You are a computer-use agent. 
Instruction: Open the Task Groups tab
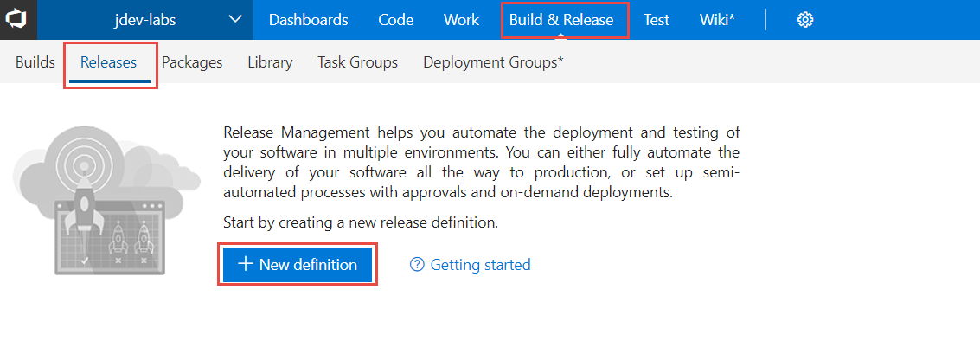pyautogui.click(x=357, y=62)
